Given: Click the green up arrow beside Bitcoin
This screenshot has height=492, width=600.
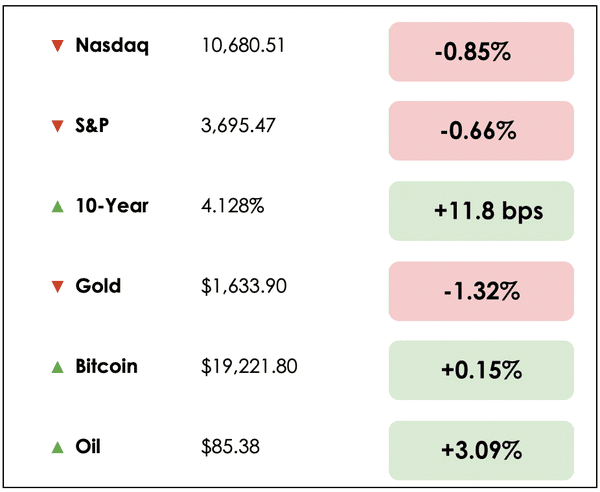Looking at the screenshot, I should 56,367.
